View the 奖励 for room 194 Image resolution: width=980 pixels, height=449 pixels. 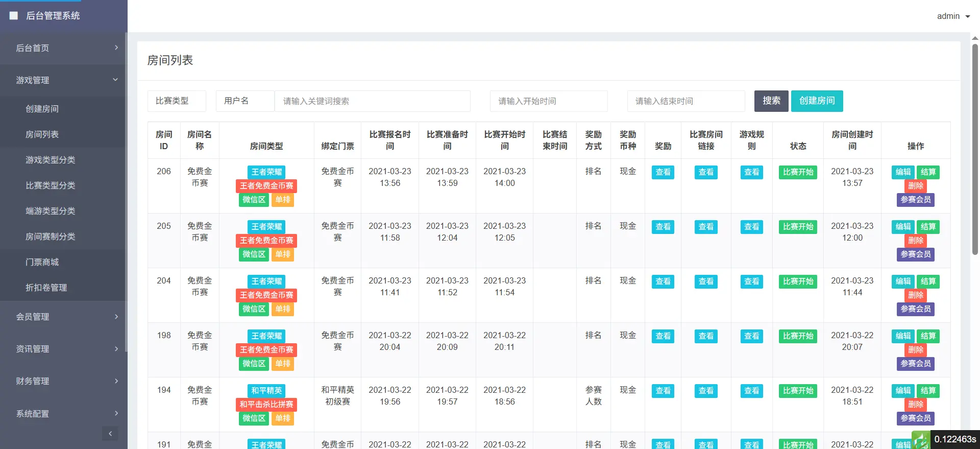click(x=663, y=391)
